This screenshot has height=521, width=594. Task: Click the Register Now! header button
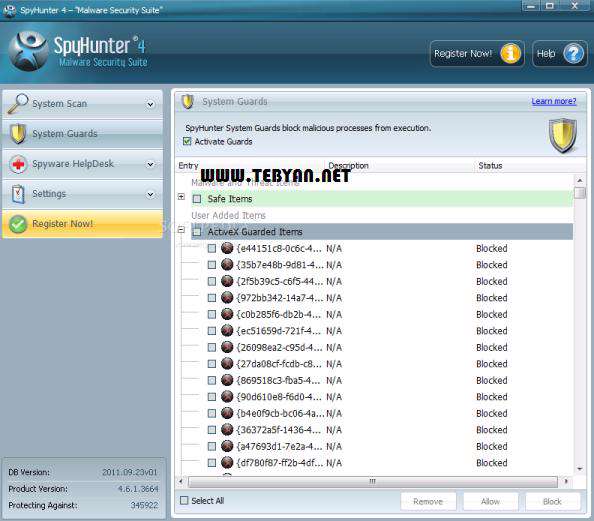click(x=477, y=54)
